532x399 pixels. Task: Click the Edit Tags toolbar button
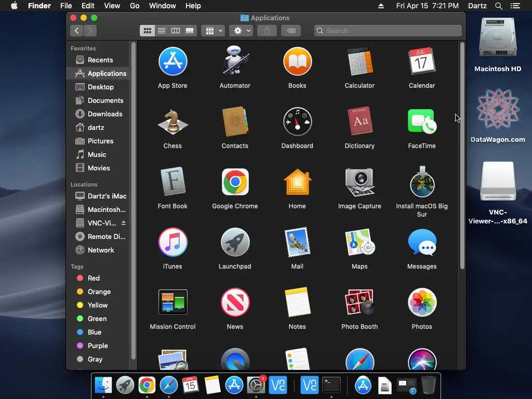coord(291,31)
